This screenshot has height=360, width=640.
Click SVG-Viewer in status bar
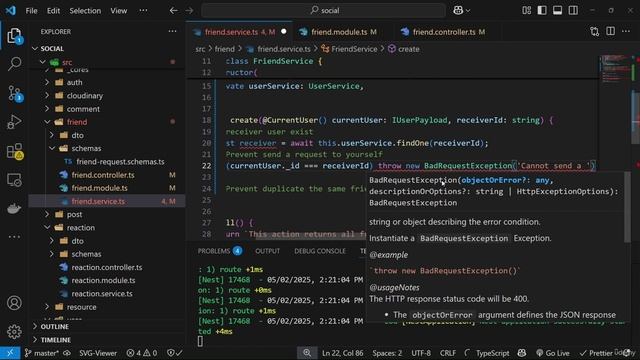click(98, 353)
